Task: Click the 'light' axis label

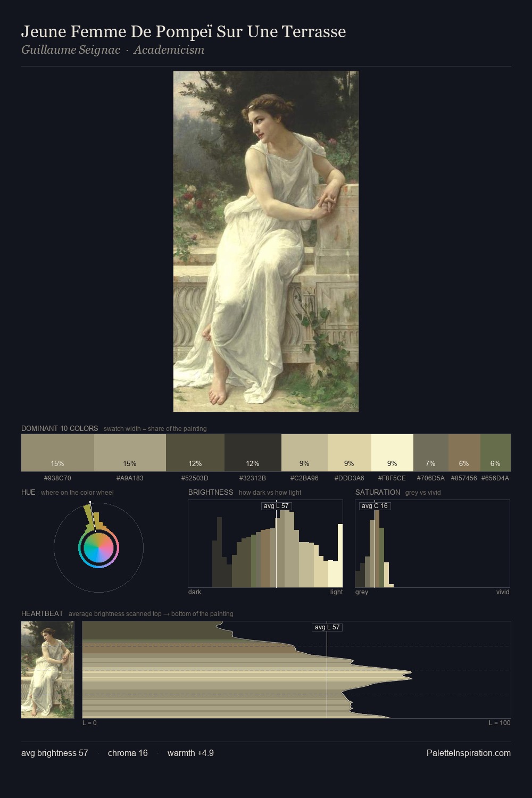Action: pyautogui.click(x=337, y=592)
